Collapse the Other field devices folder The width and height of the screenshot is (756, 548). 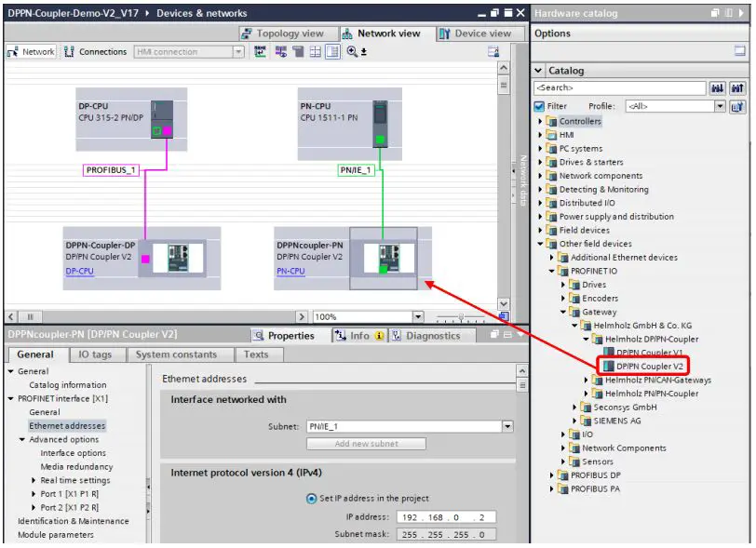pos(540,244)
